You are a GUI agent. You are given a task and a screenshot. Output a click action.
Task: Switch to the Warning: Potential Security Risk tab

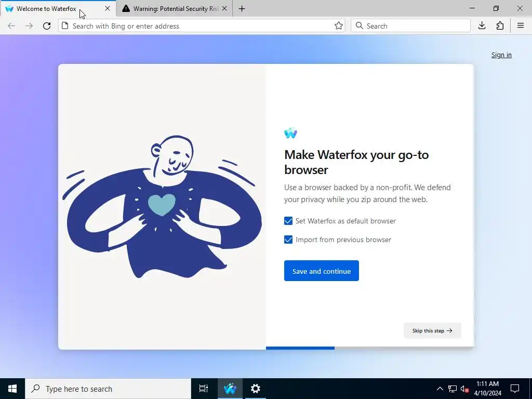click(x=175, y=8)
